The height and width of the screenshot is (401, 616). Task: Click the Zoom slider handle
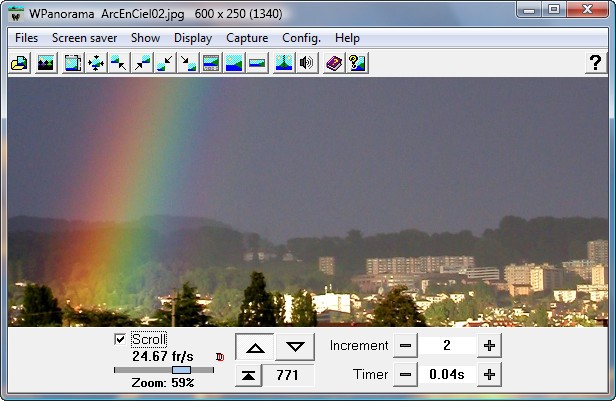tap(182, 370)
